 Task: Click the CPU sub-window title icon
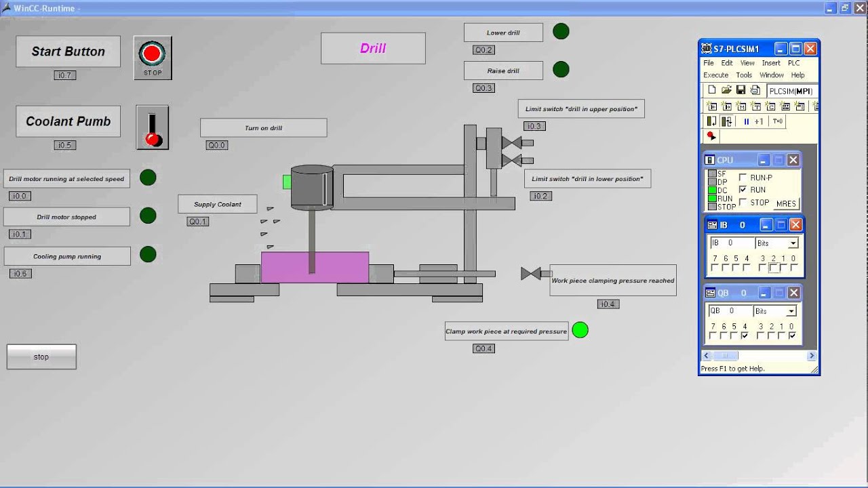(709, 160)
